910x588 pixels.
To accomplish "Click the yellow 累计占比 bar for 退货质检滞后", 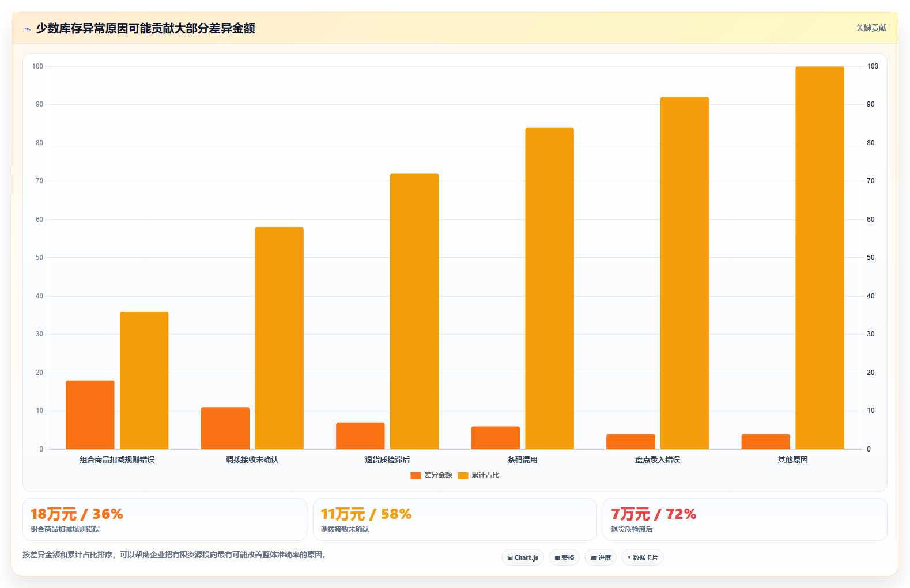I will coord(414,312).
